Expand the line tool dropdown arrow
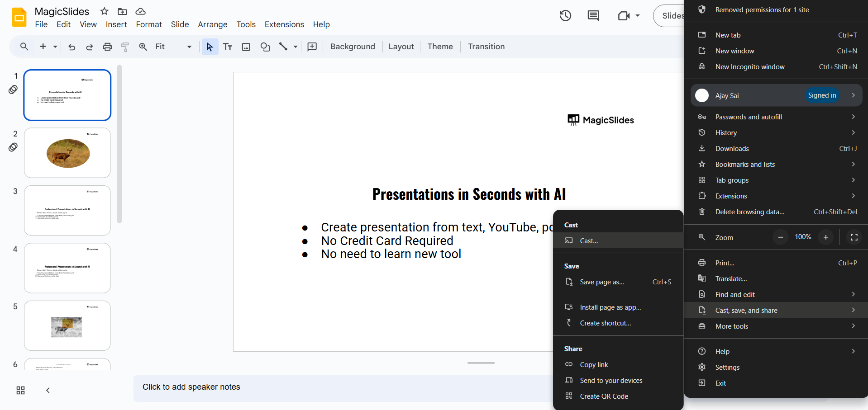This screenshot has width=868, height=410. (x=296, y=47)
